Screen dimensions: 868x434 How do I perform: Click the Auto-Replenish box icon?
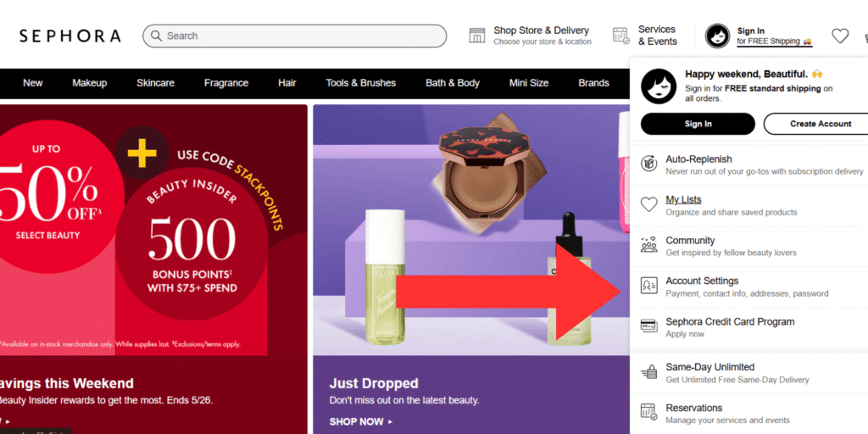pyautogui.click(x=648, y=164)
